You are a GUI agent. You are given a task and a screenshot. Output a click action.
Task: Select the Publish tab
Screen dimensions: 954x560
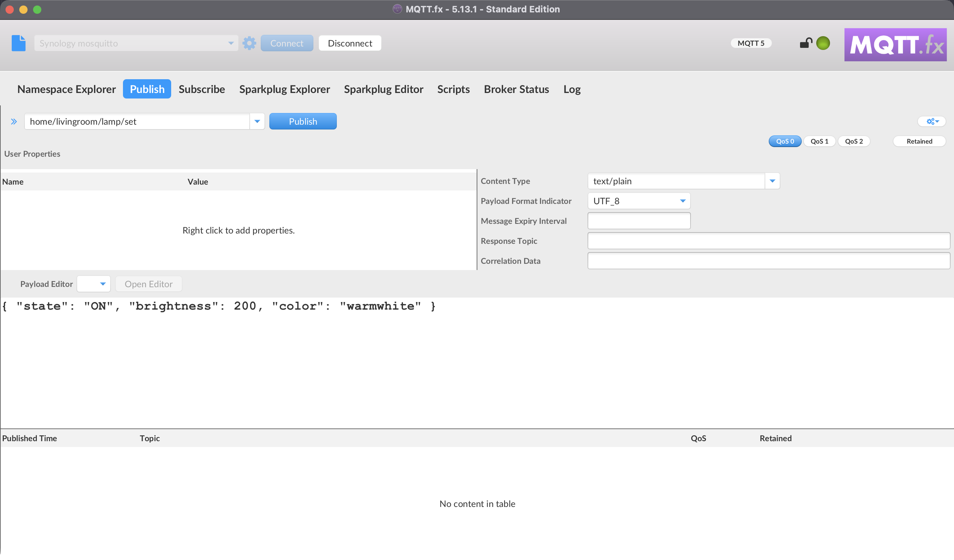[x=147, y=89]
